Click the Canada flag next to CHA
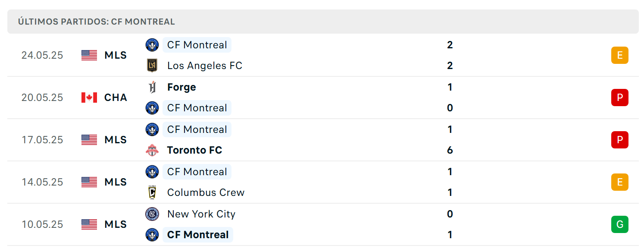 tap(89, 98)
